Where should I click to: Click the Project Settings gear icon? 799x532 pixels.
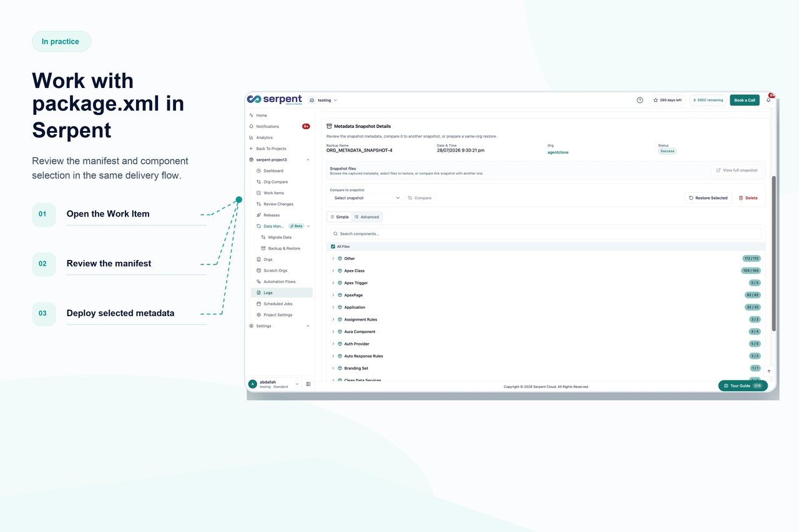tap(258, 315)
